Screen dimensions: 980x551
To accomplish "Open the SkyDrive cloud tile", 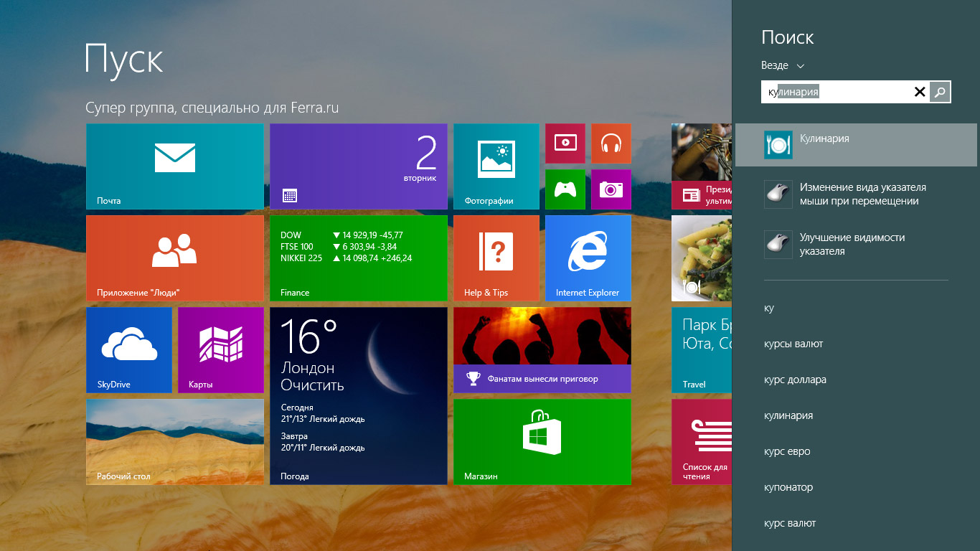I will point(128,349).
